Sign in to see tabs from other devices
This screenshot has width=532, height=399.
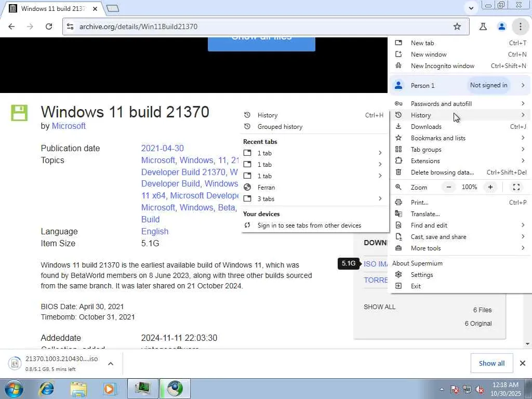[315, 225]
